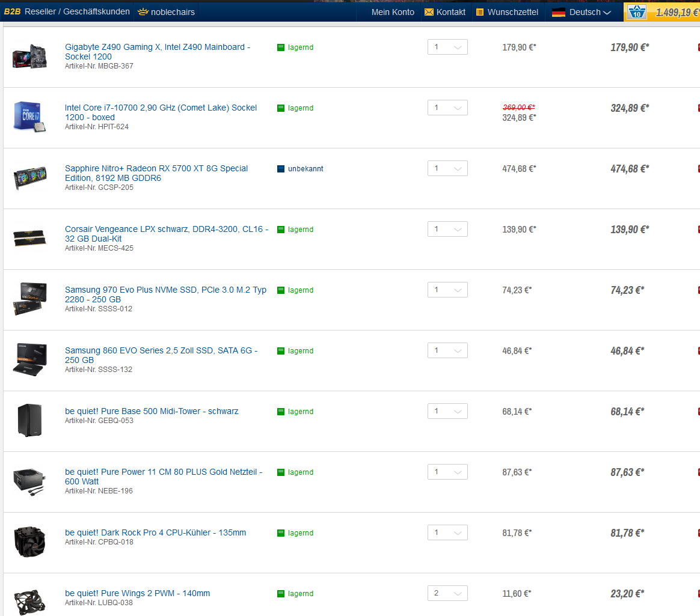Click the Sapphire graphics card thumbnail
700x616 pixels.
pyautogui.click(x=30, y=177)
